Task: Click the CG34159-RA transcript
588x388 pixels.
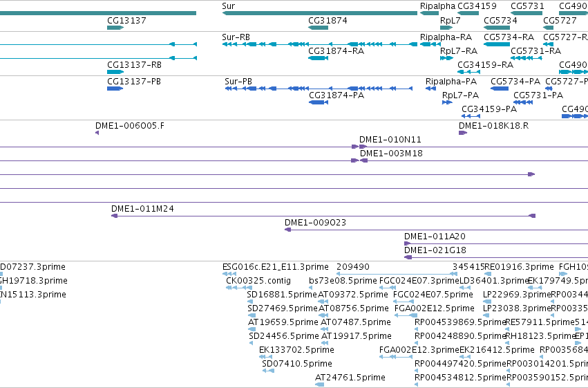Action: pos(468,72)
